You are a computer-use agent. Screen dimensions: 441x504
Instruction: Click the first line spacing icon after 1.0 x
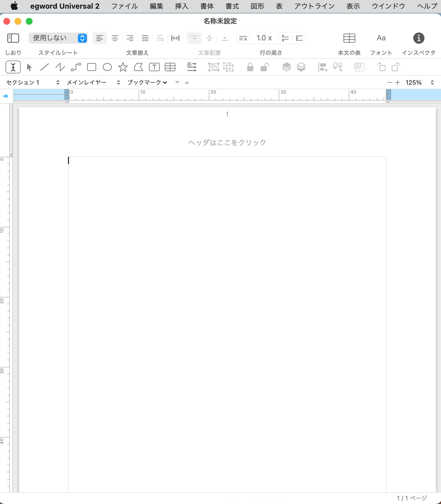pyautogui.click(x=285, y=38)
